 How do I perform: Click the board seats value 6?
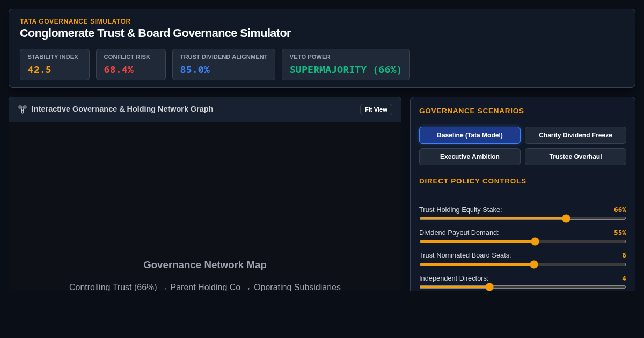click(624, 255)
